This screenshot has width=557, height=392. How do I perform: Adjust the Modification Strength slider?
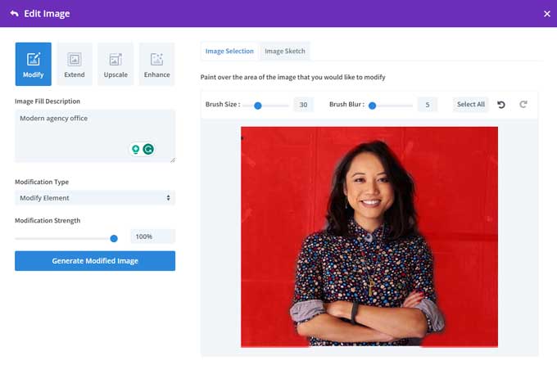tap(114, 239)
